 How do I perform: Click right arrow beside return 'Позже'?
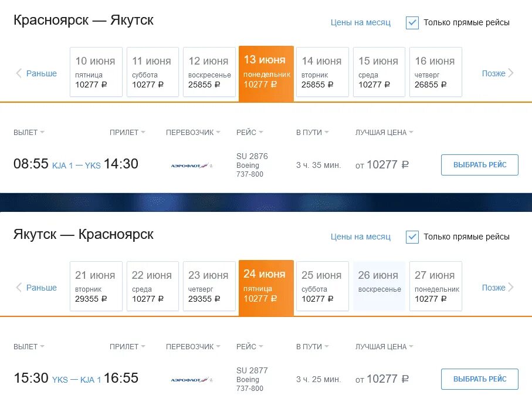(511, 288)
